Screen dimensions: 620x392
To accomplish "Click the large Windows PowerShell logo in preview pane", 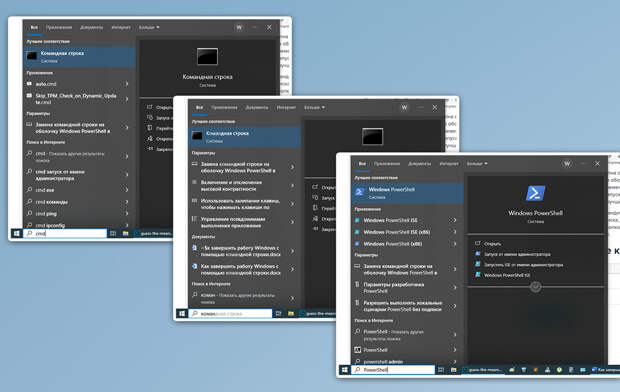I will tap(535, 193).
